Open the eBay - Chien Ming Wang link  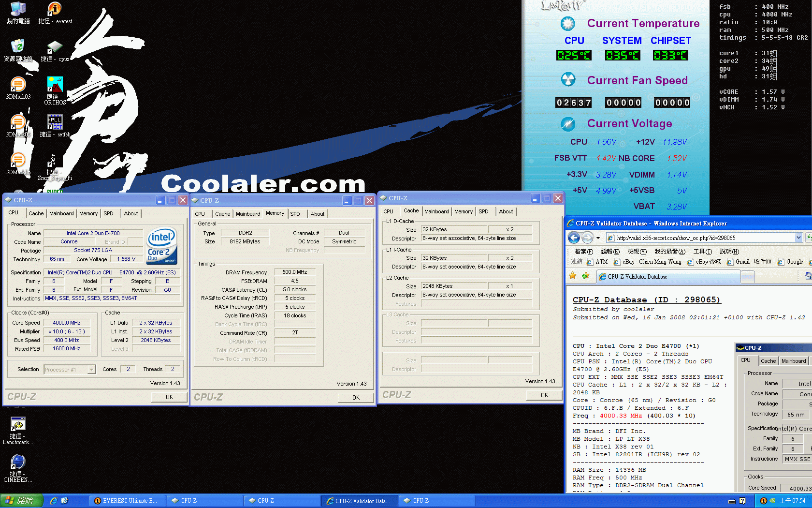[647, 262]
